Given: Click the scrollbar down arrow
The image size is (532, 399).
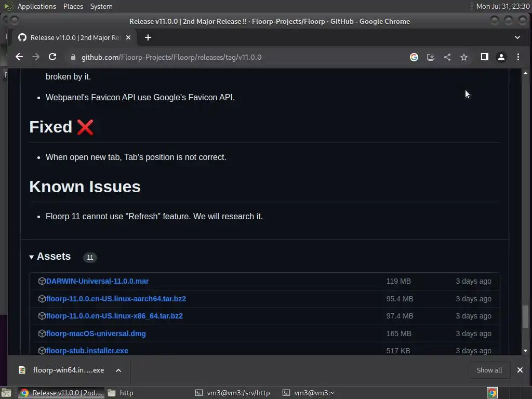Looking at the screenshot, I should point(525,351).
